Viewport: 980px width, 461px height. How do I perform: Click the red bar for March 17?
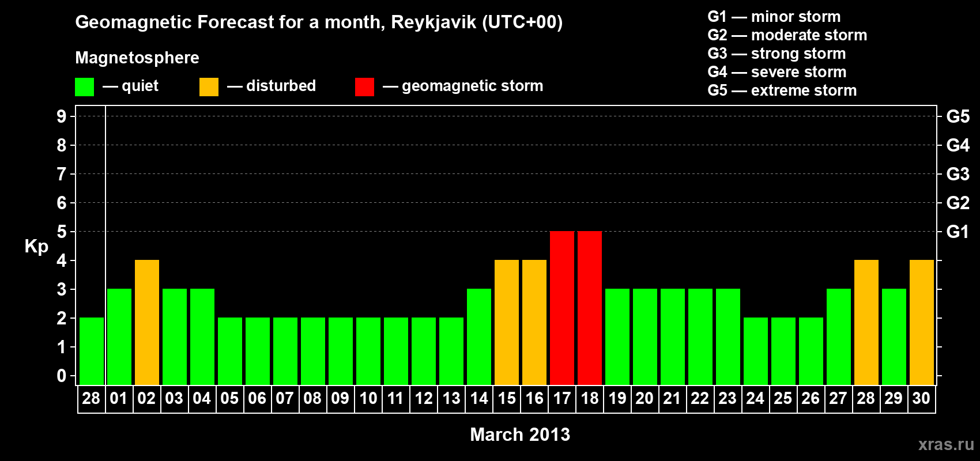(x=562, y=308)
